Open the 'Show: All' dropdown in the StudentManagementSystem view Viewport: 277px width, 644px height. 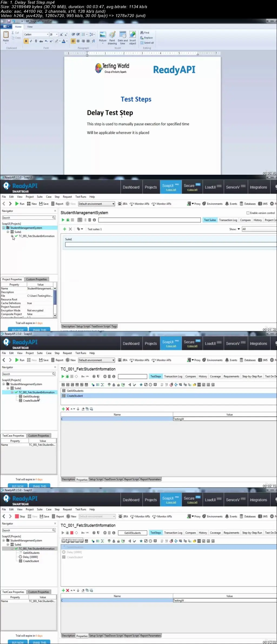[259, 229]
